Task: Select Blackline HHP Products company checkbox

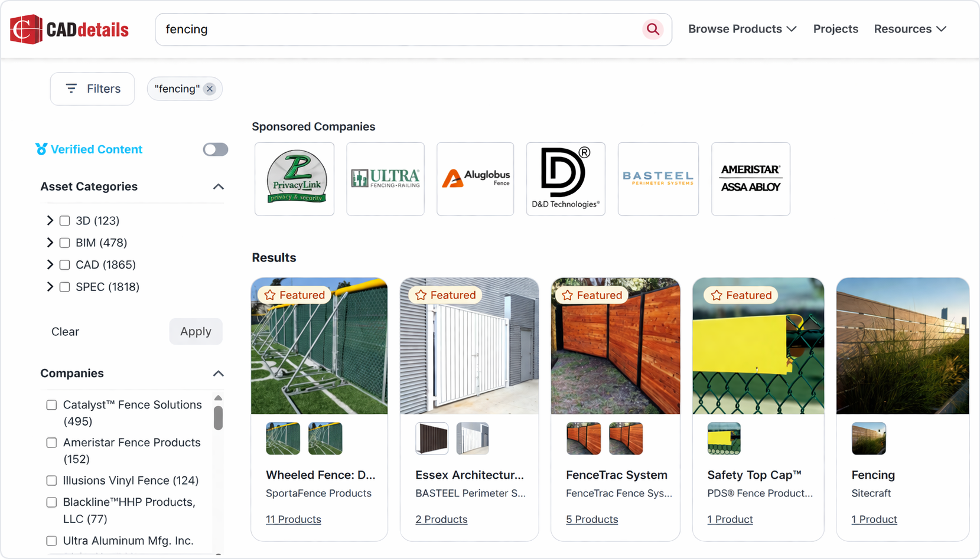Action: [x=52, y=502]
